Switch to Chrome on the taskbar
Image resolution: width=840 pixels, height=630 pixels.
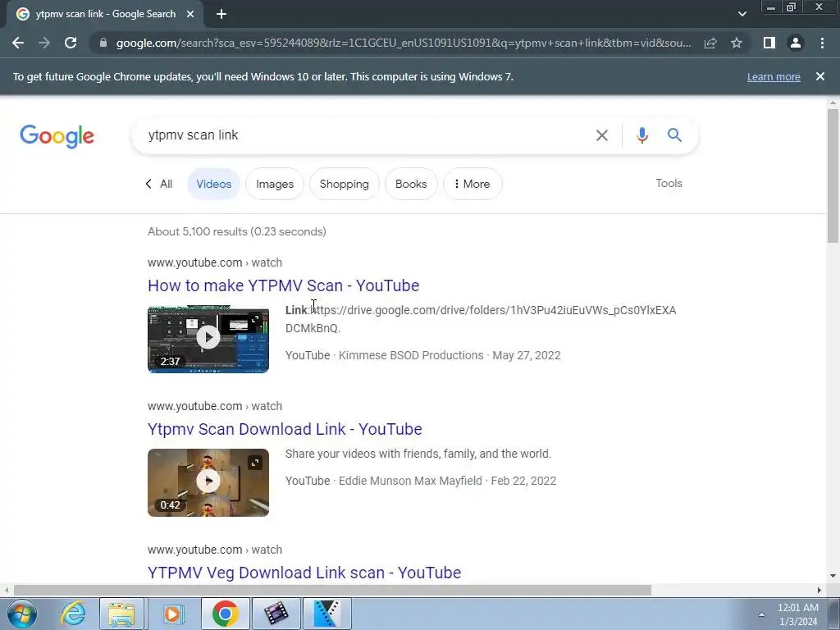pos(225,614)
